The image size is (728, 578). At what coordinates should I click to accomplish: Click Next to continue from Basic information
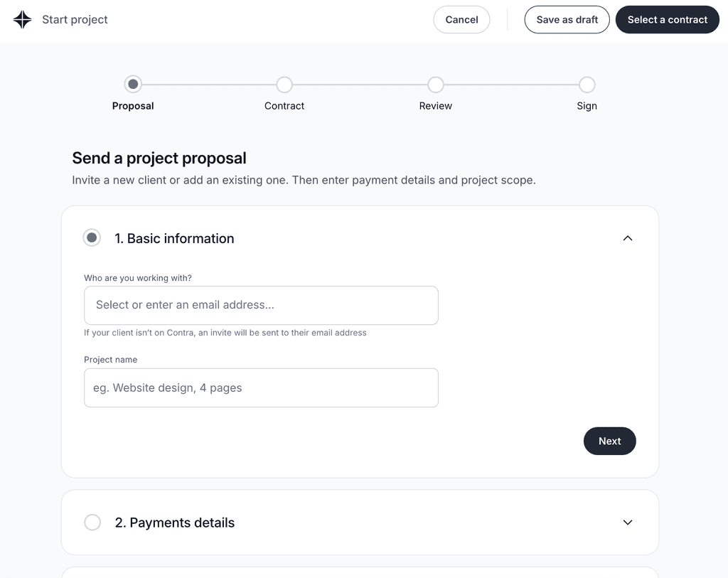(x=609, y=441)
